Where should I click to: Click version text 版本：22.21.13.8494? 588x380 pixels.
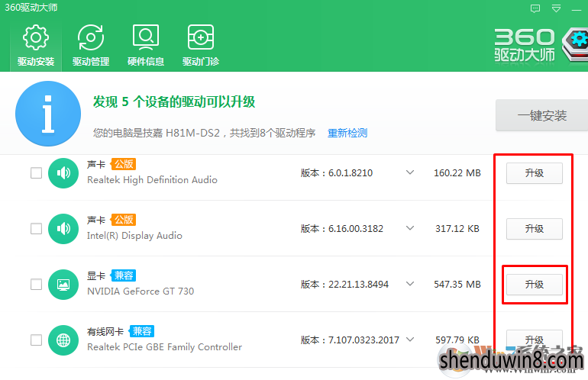pos(344,285)
